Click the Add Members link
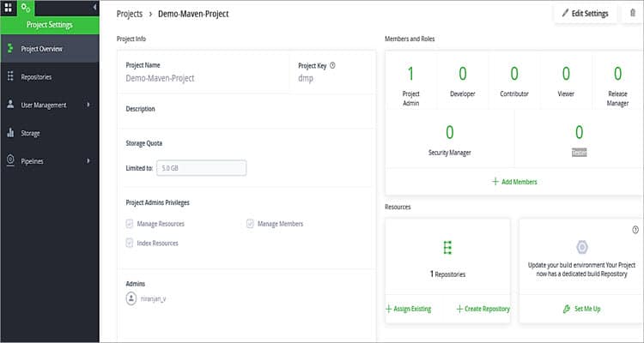The image size is (644, 343). point(514,182)
